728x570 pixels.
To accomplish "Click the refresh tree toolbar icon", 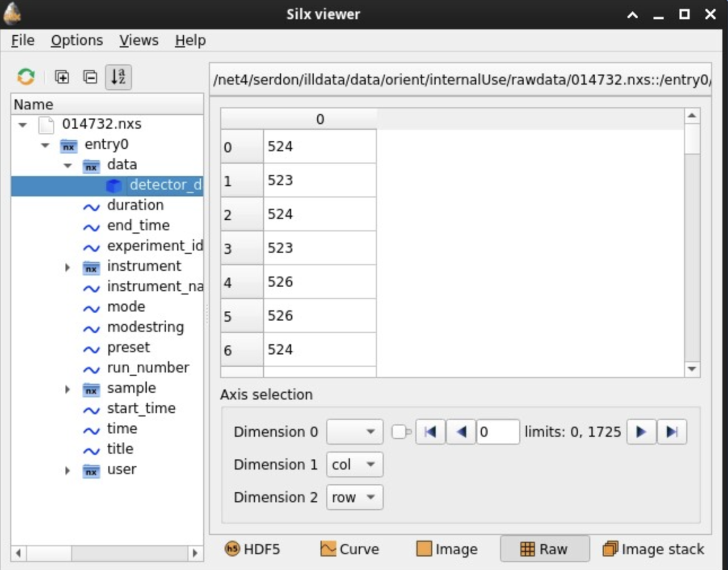I will 25,77.
